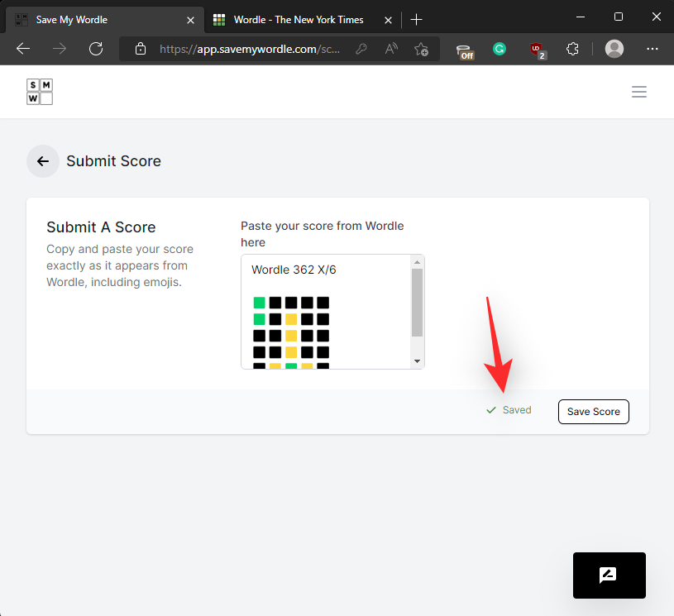This screenshot has height=616, width=674.
Task: Add this page to favorites
Action: [x=421, y=49]
